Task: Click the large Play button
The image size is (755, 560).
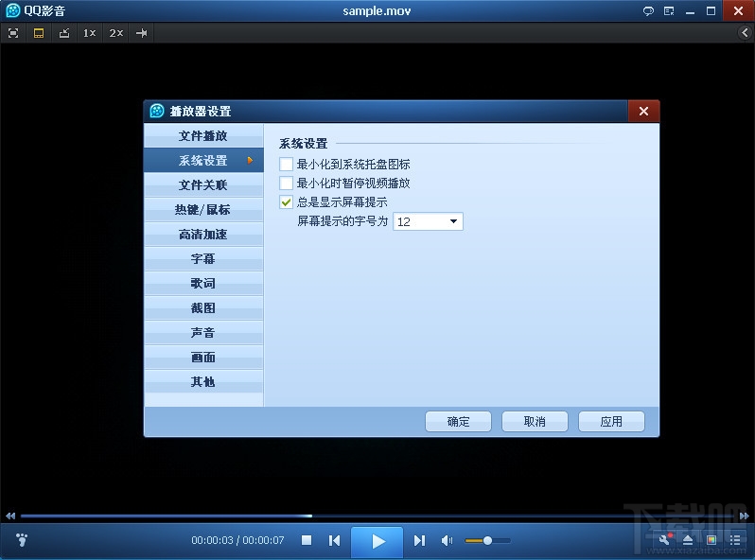Action: click(377, 542)
